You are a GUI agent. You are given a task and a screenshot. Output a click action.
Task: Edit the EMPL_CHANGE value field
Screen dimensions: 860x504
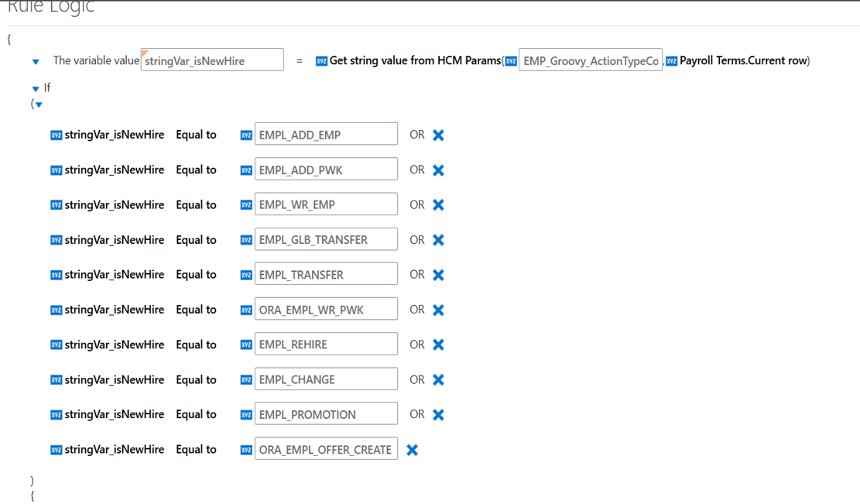pos(327,379)
